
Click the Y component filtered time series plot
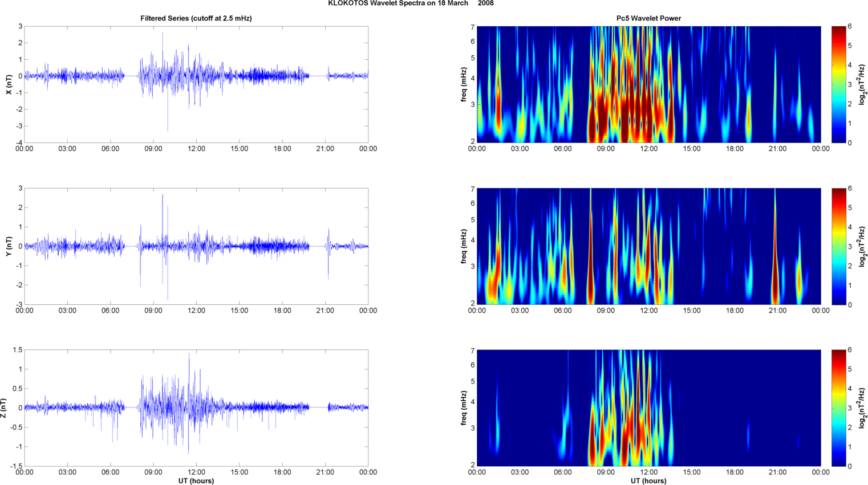196,246
